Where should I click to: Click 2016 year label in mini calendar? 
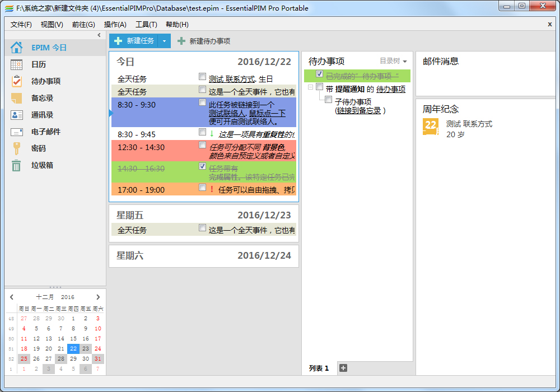68,297
